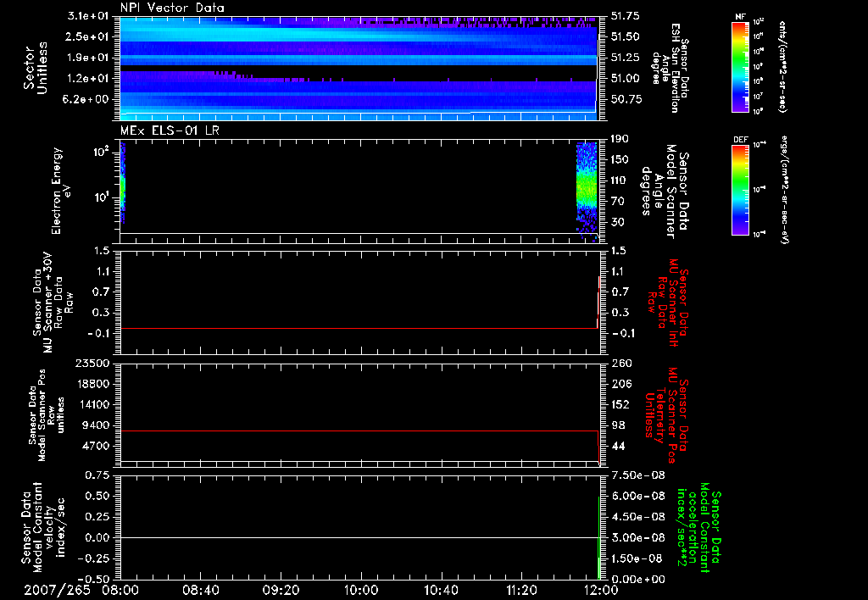Click the 08:00 time axis label
Image resolution: width=868 pixels, height=600 pixels.
coord(122,588)
